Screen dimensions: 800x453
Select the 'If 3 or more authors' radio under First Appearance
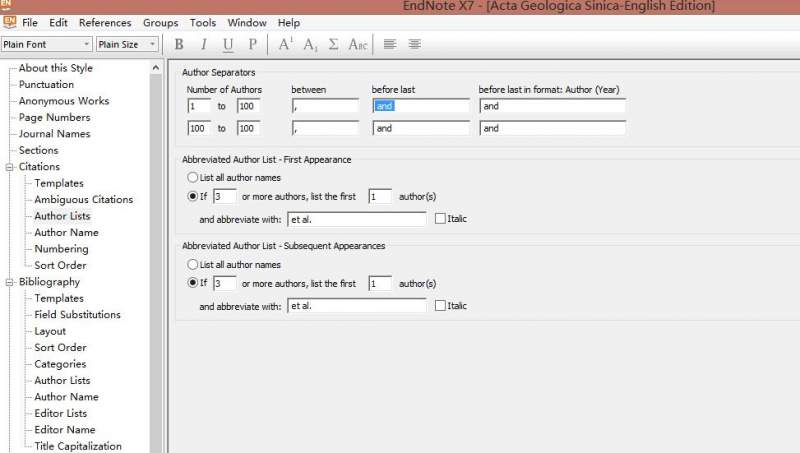[192, 196]
